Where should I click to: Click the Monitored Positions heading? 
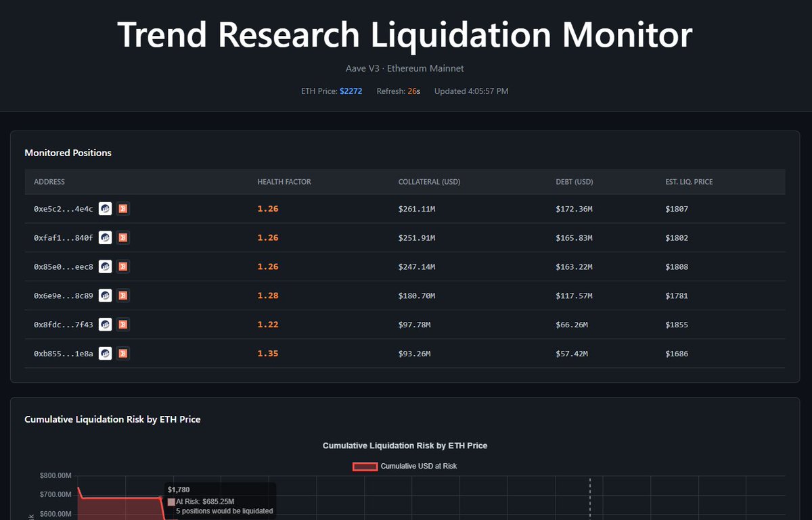(x=68, y=153)
